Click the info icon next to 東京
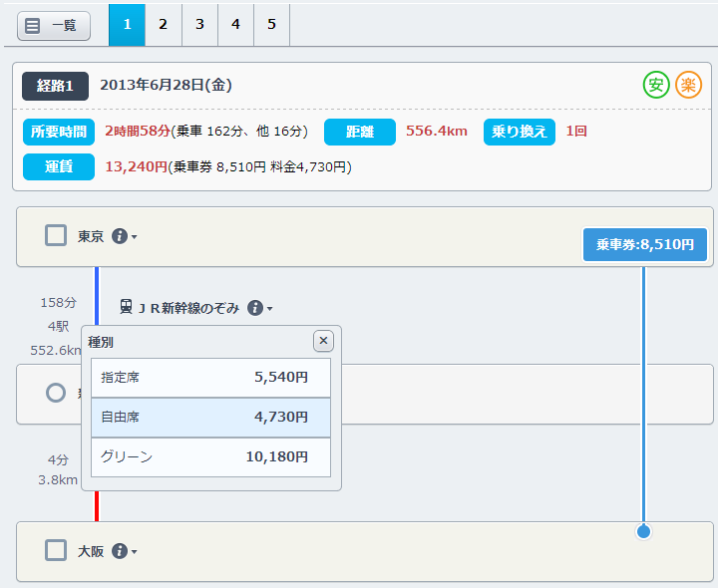This screenshot has width=718, height=588. click(x=120, y=236)
